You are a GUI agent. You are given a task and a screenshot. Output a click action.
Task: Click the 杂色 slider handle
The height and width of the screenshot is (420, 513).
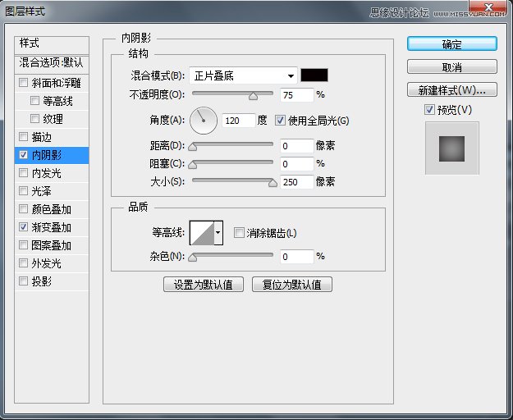pyautogui.click(x=193, y=258)
